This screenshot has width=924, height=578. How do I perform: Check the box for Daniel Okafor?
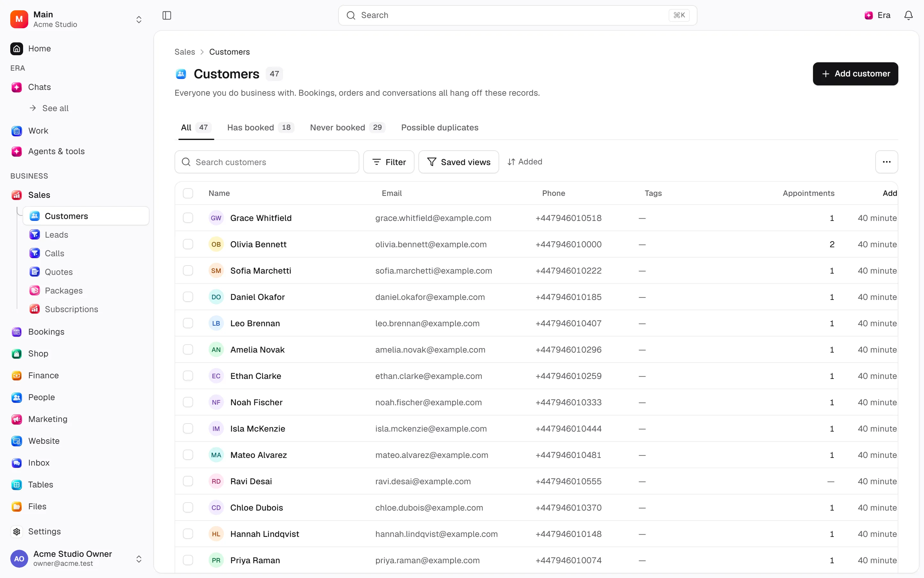point(188,297)
